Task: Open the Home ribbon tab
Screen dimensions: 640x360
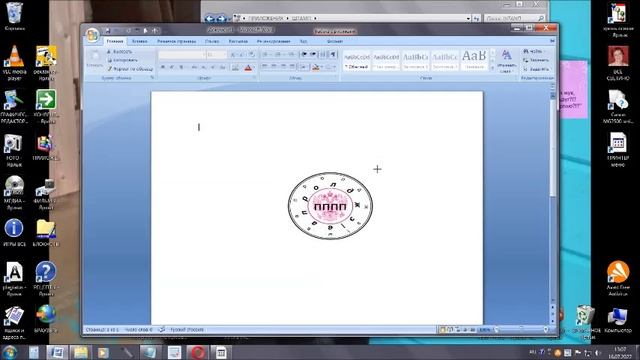Action: click(x=115, y=41)
